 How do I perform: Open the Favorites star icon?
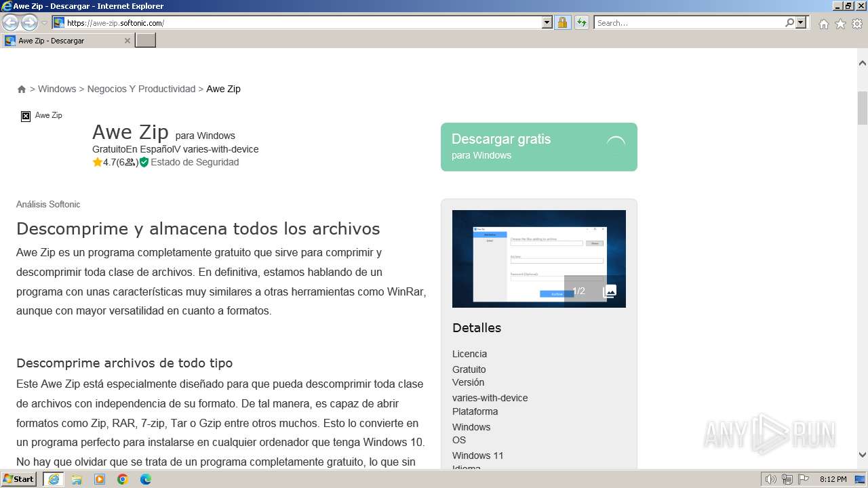(x=840, y=24)
